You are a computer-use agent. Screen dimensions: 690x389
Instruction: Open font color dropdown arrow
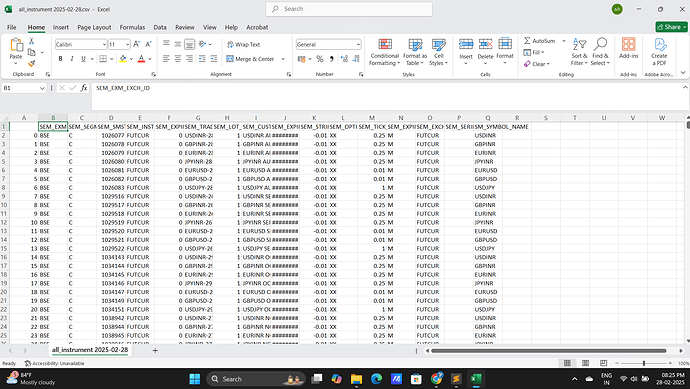pos(150,59)
